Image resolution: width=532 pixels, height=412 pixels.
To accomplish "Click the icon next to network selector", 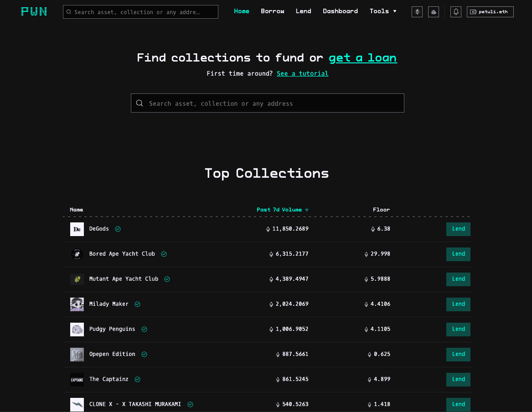I will pos(433,12).
